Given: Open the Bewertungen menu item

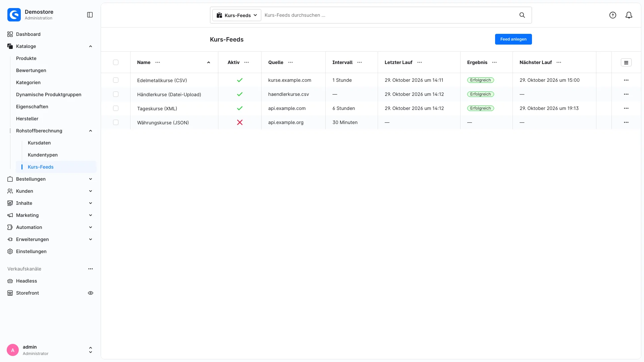Looking at the screenshot, I should (x=31, y=70).
